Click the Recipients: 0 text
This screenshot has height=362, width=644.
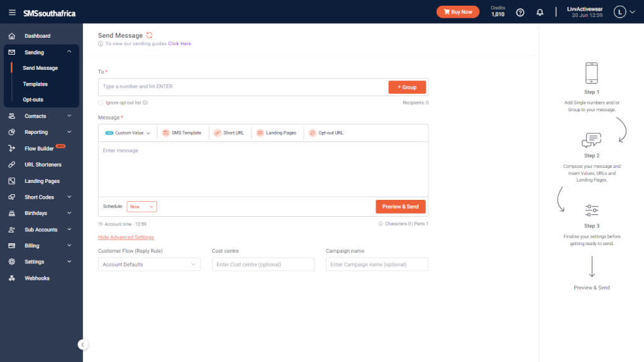point(415,102)
